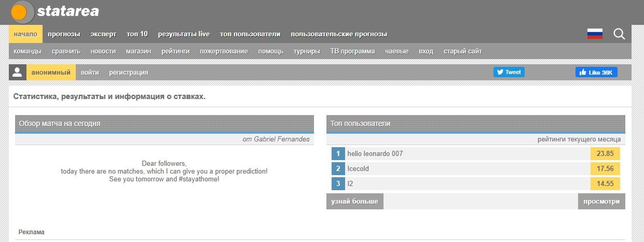Click the Dear followers message text
644x242 pixels.
(164, 171)
